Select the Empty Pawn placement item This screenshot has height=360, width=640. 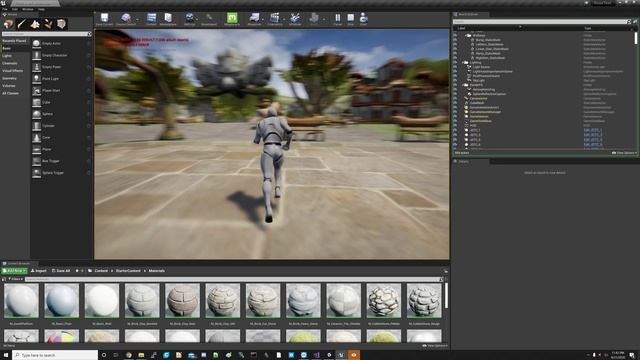pyautogui.click(x=61, y=67)
